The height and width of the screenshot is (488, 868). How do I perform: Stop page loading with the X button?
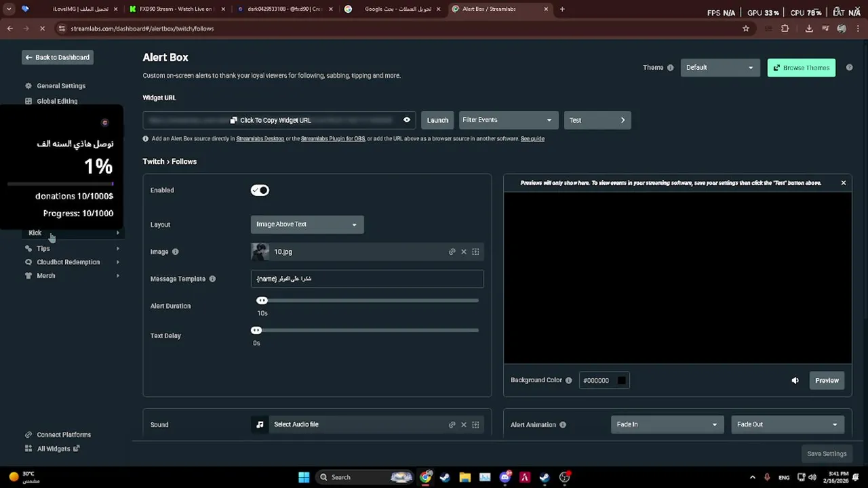tap(42, 28)
